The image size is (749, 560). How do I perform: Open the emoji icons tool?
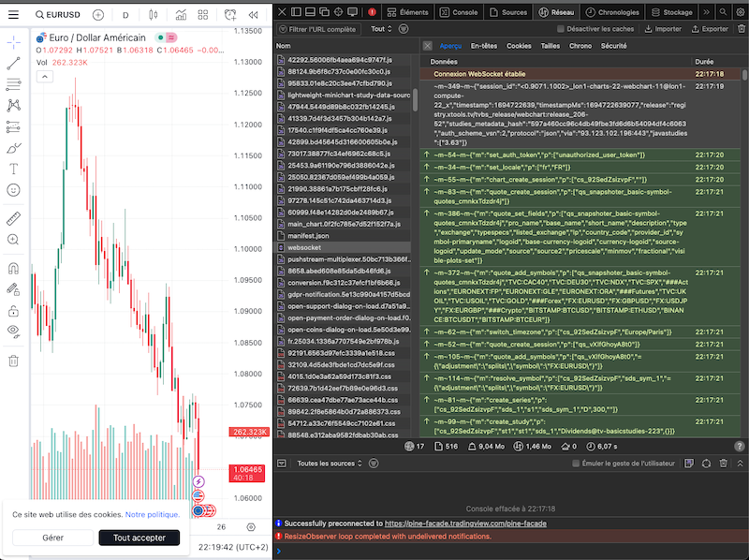tap(13, 190)
